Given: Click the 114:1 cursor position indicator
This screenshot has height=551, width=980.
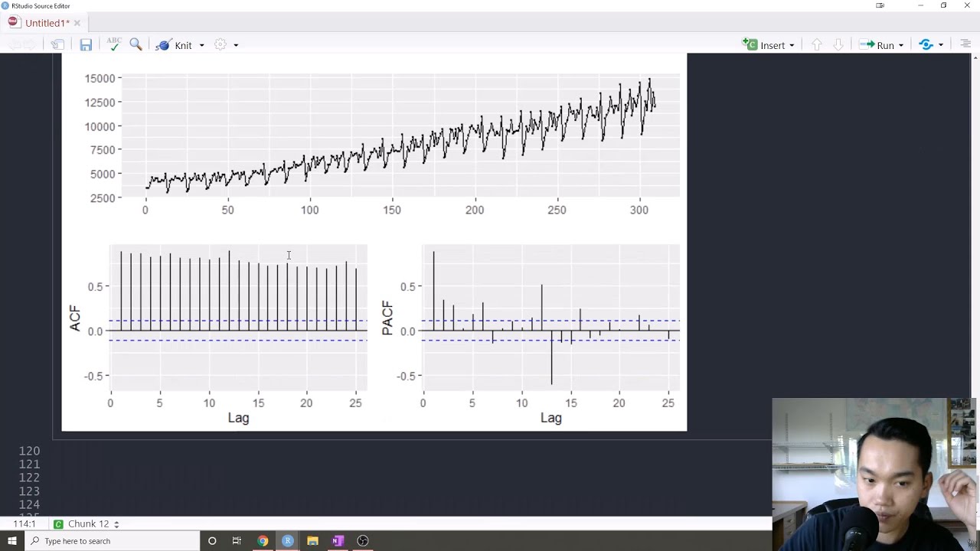Looking at the screenshot, I should pos(24,524).
